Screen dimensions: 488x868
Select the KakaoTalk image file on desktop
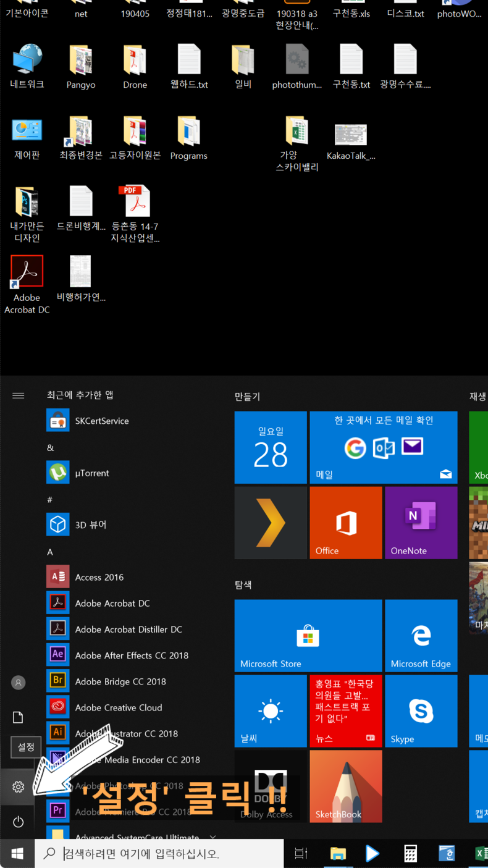pos(351,141)
